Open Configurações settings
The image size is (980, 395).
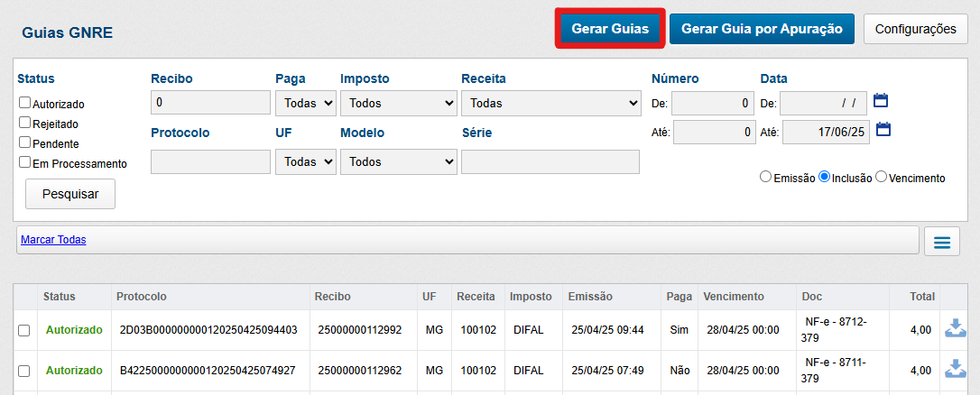click(915, 29)
